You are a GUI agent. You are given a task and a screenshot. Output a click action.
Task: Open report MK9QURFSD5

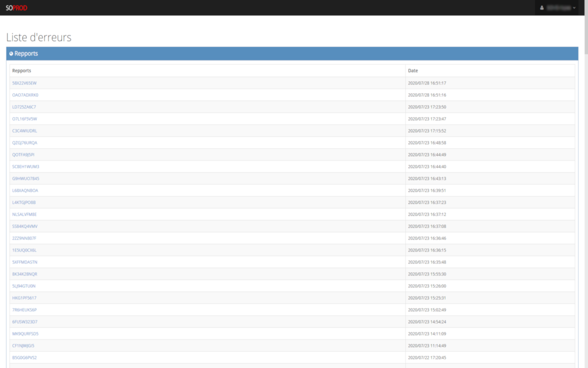pos(25,334)
